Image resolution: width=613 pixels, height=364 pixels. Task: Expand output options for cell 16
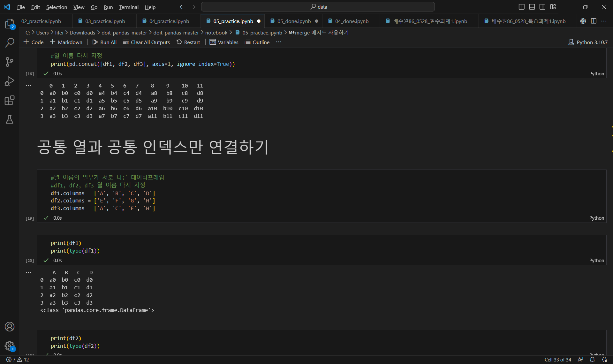point(28,86)
